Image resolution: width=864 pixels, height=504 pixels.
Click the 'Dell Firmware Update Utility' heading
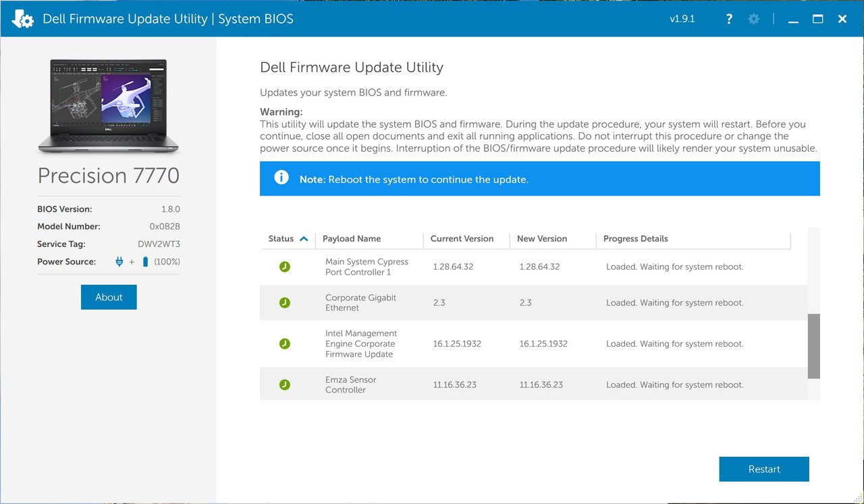(352, 67)
